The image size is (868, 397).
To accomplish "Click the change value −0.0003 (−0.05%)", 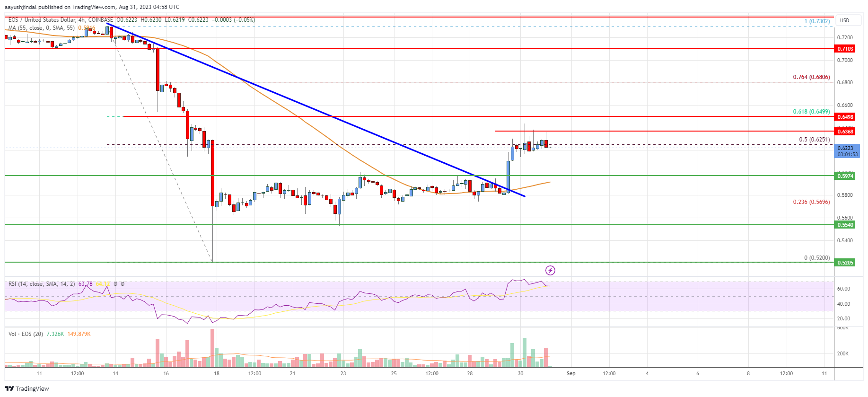I will click(233, 20).
